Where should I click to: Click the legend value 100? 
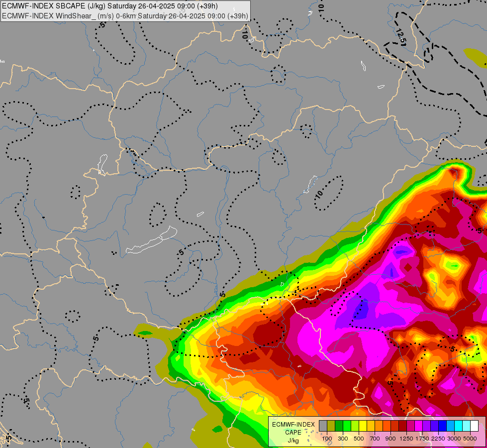[327, 439]
